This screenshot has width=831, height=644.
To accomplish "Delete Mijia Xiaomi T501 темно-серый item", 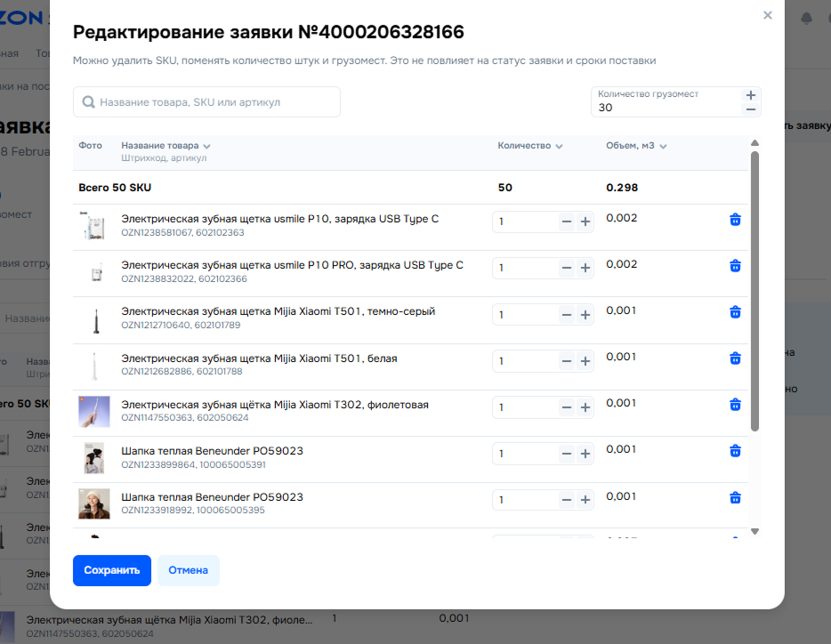I will pyautogui.click(x=735, y=311).
